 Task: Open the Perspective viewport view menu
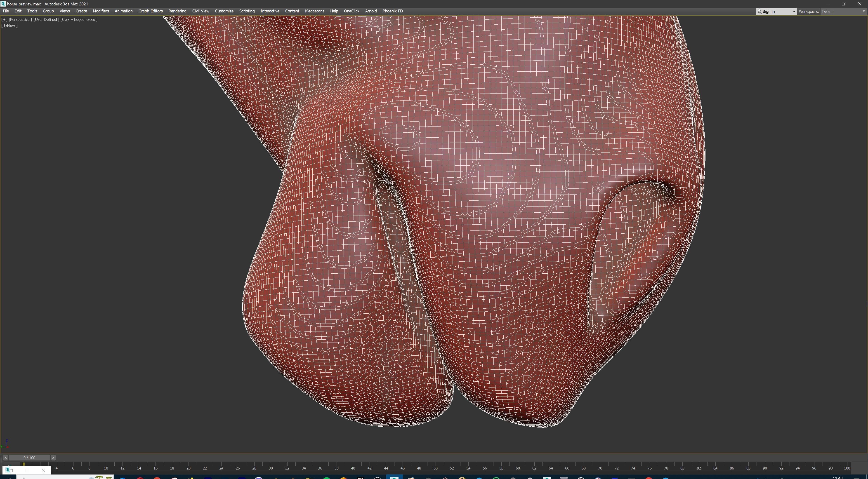pyautogui.click(x=20, y=19)
